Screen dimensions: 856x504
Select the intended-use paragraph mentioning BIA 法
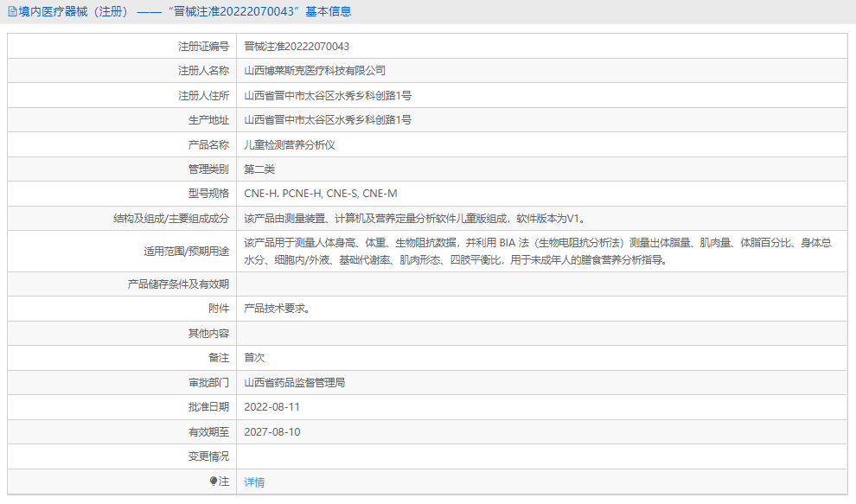point(538,252)
